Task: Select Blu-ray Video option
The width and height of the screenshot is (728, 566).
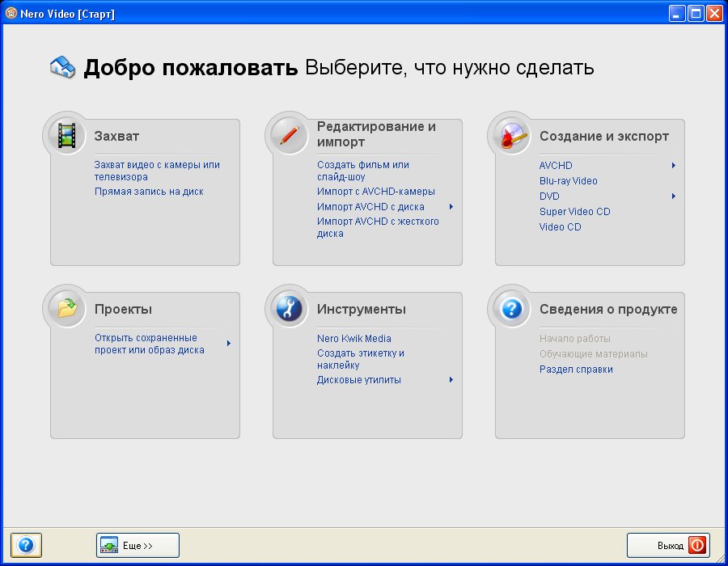Action: coord(569,181)
